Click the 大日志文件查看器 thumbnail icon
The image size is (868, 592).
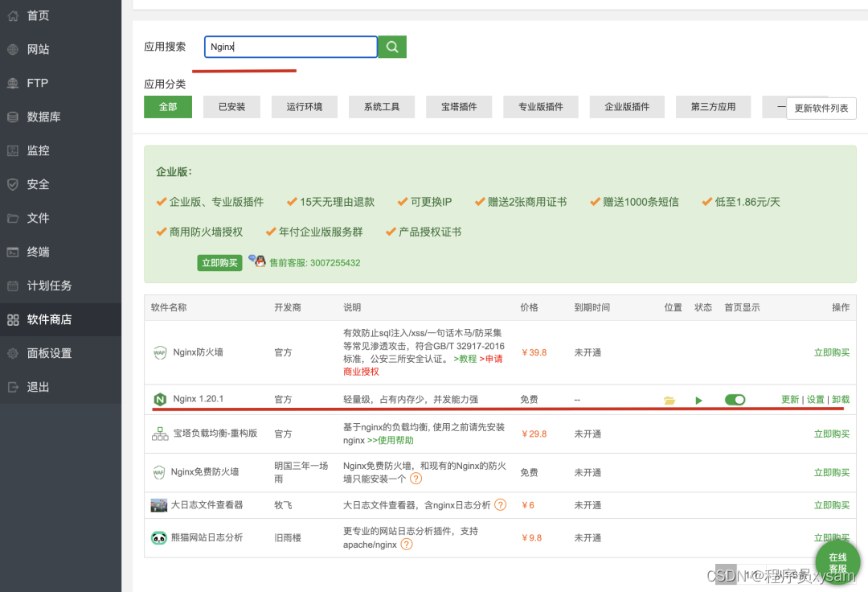[159, 505]
